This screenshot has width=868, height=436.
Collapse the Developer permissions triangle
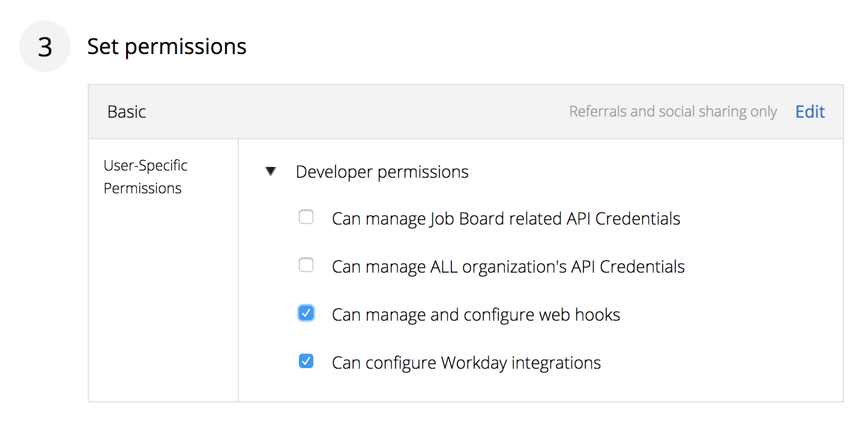tap(271, 172)
